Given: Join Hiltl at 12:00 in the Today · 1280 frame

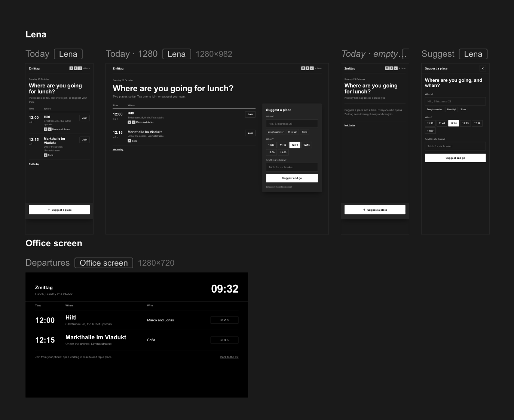Looking at the screenshot, I should click(x=250, y=114).
